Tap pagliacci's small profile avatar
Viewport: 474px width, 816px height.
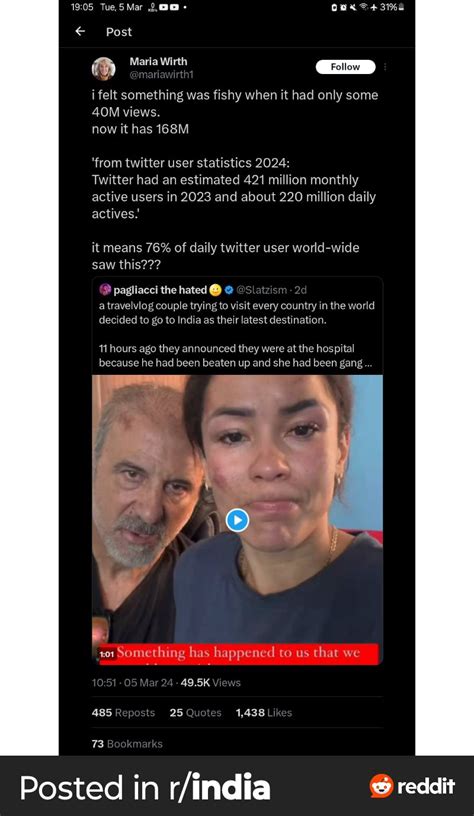coord(104,289)
